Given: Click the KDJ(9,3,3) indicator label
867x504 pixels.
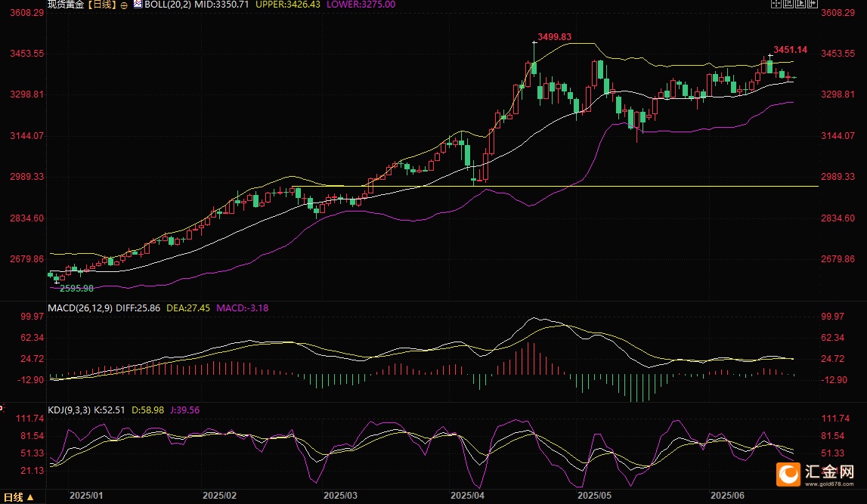Looking at the screenshot, I should tap(69, 410).
